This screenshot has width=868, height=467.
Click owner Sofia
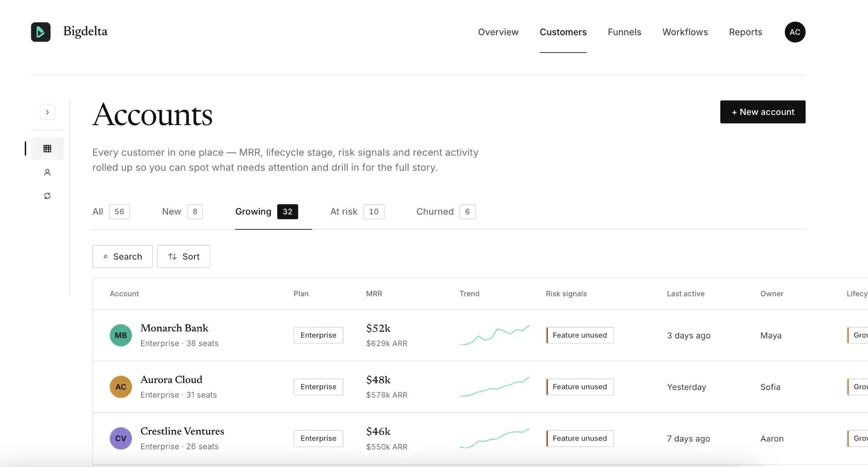(x=770, y=387)
